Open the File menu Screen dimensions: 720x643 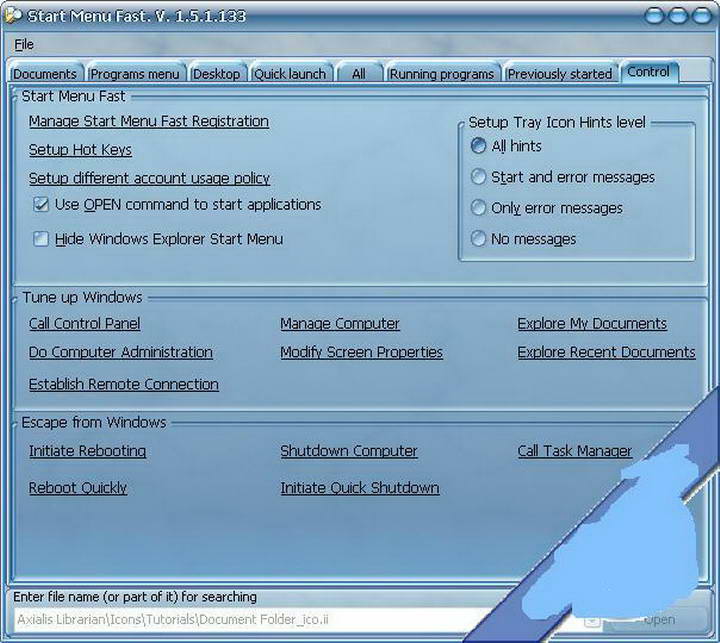(24, 45)
